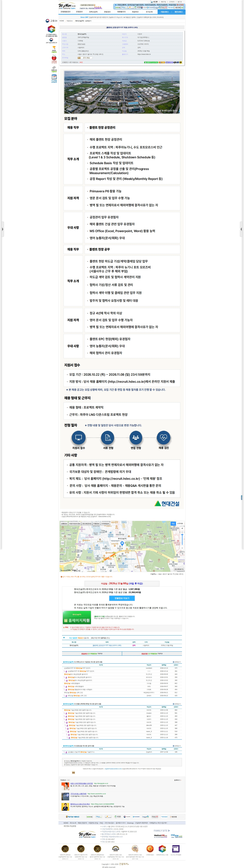244x868 pixels.
Task: Open the 고용24 sidebar banner
Action: click(52, 21)
